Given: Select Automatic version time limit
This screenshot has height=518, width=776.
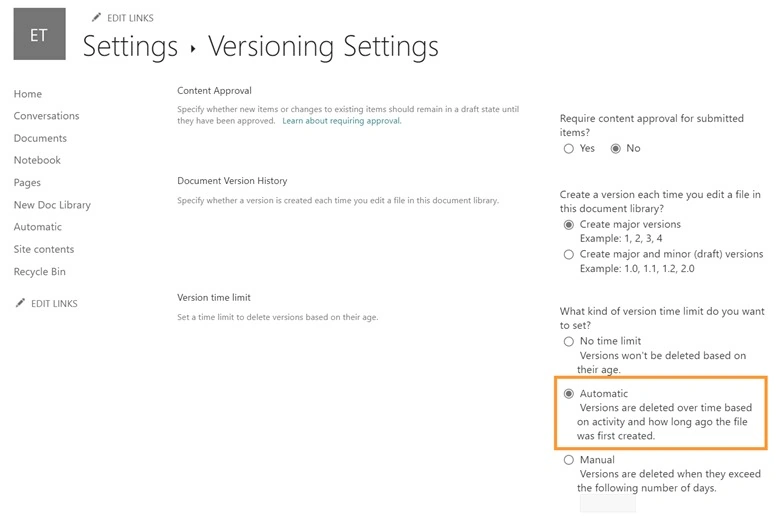Looking at the screenshot, I should (569, 394).
